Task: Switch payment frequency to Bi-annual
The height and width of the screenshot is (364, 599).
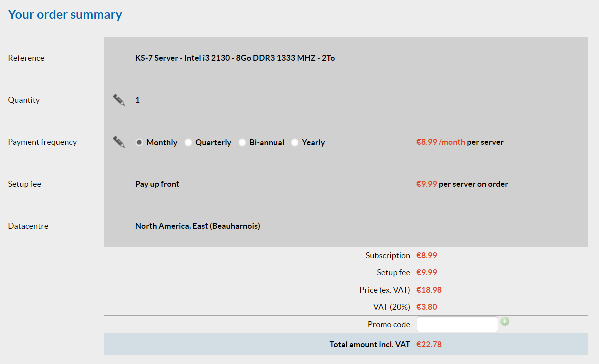Action: point(242,142)
